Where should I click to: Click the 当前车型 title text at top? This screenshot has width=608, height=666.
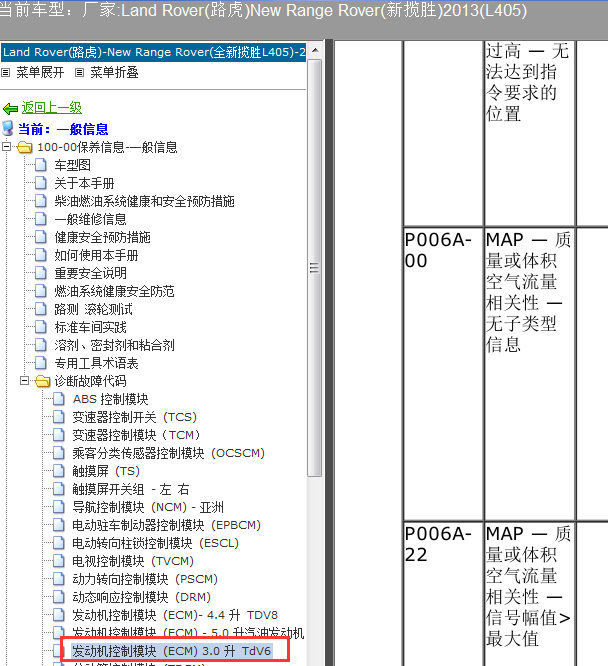tap(263, 10)
